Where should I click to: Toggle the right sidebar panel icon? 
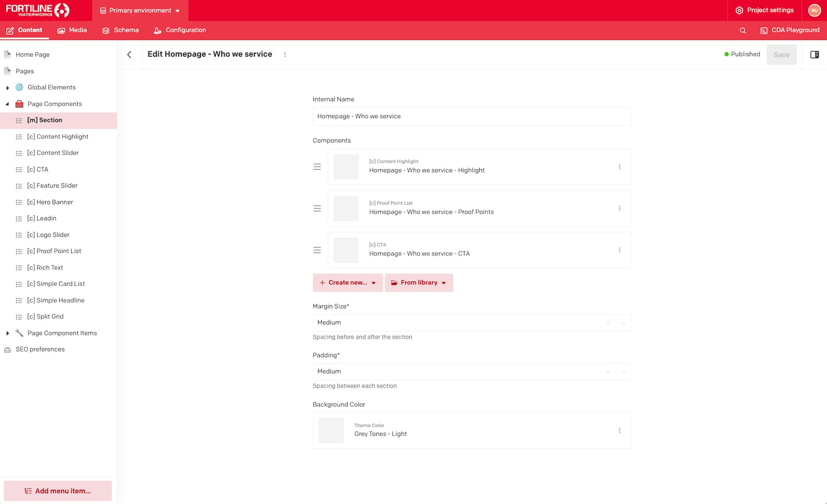pos(814,55)
